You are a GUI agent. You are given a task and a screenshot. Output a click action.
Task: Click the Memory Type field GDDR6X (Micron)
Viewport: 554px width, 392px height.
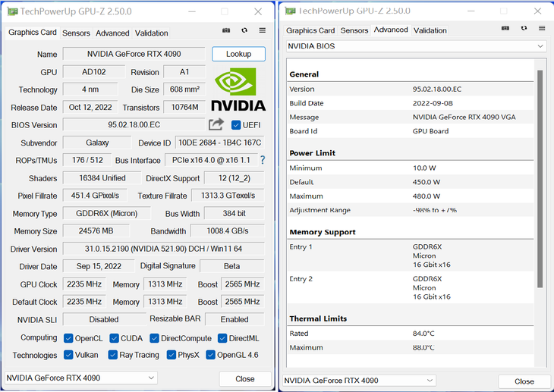pyautogui.click(x=107, y=214)
